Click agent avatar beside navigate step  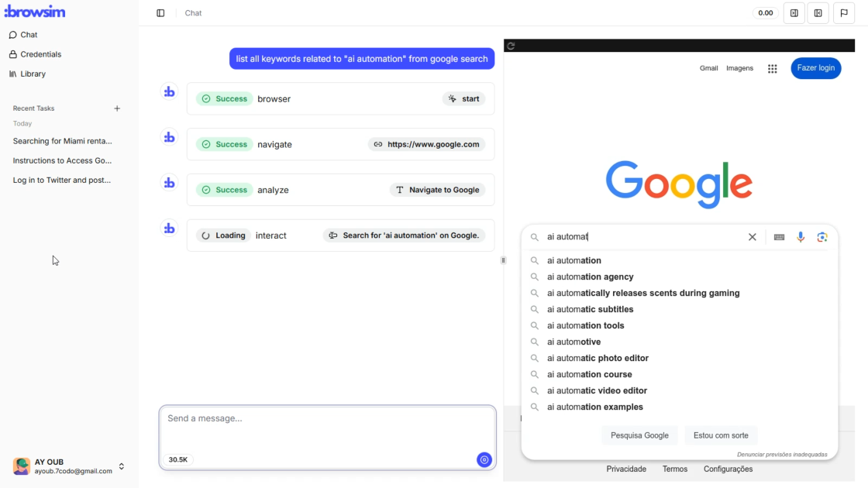click(x=170, y=137)
